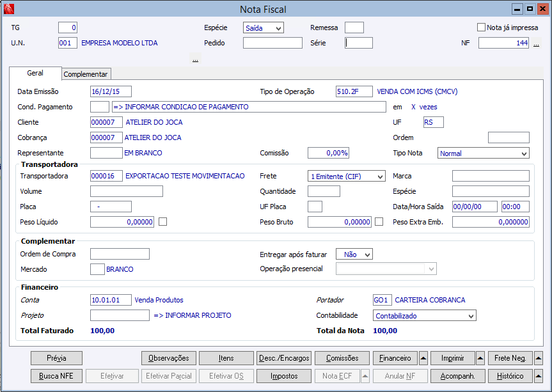Open arrow menu next to Histórico button
Screen dimensions: 552x392
click(539, 376)
